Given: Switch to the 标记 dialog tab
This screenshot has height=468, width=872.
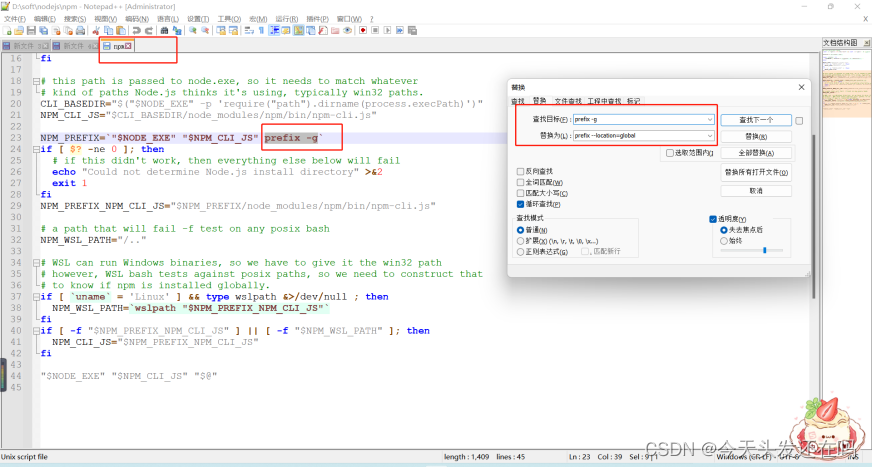Looking at the screenshot, I should point(633,101).
